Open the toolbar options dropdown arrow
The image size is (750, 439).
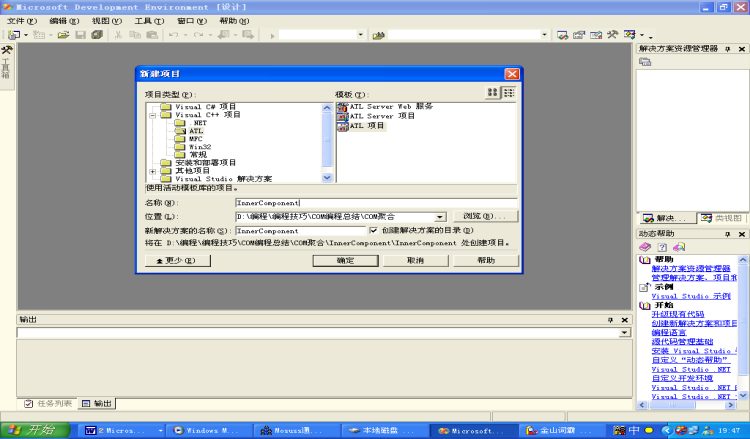click(650, 36)
